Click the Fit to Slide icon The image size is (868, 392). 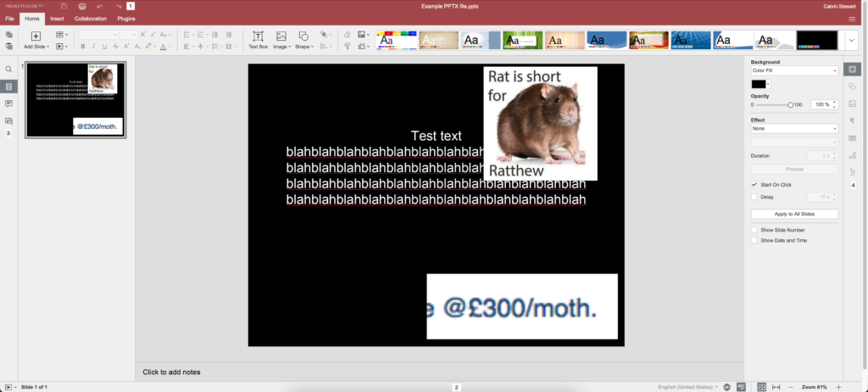pyautogui.click(x=760, y=387)
